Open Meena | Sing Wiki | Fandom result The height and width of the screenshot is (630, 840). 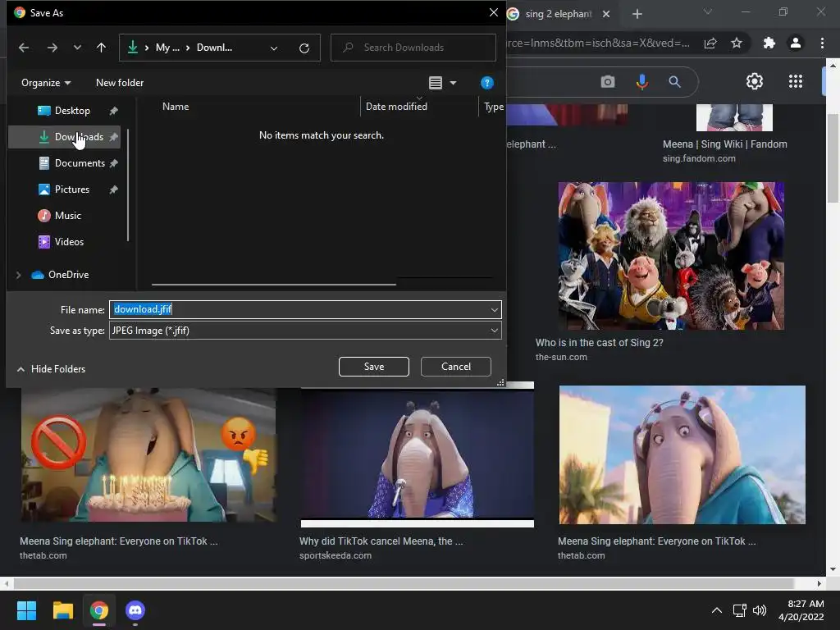pos(724,144)
